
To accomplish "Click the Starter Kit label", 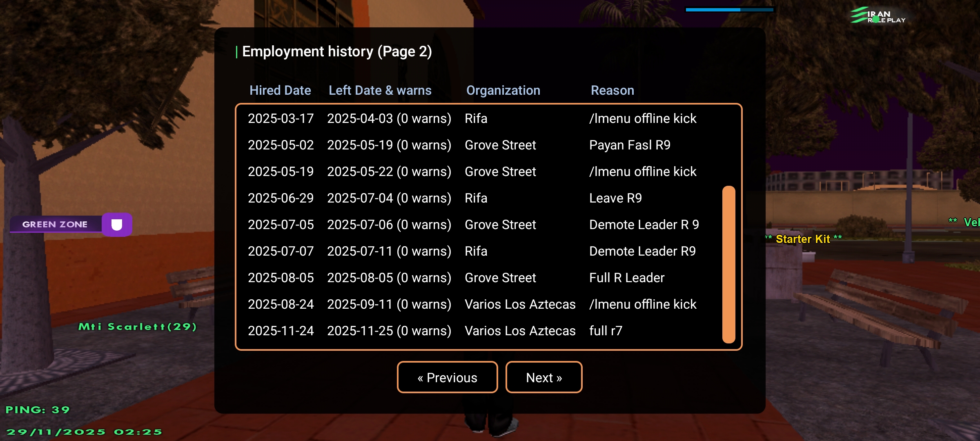I will click(803, 239).
